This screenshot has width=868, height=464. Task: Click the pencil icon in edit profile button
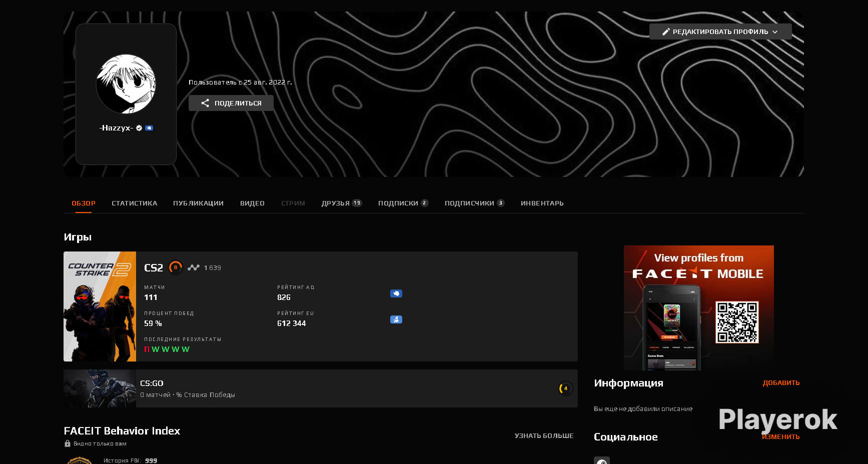pos(666,31)
